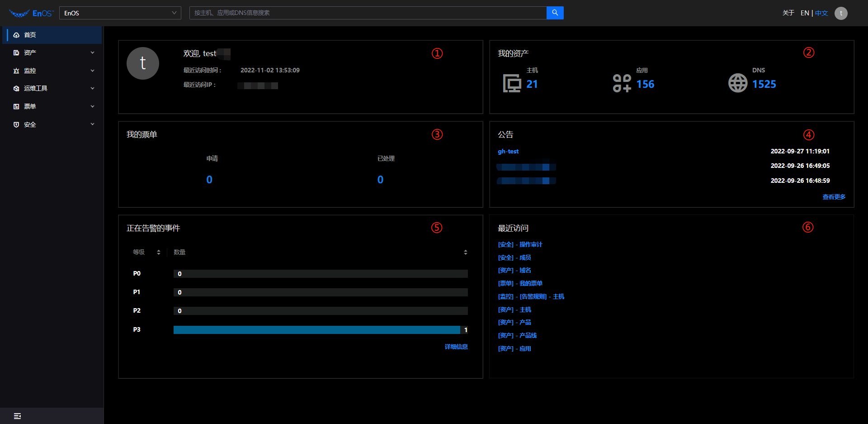Screen dimensions: 868x424
Task: Click the 运维工具 sidebar icon
Action: [16, 88]
